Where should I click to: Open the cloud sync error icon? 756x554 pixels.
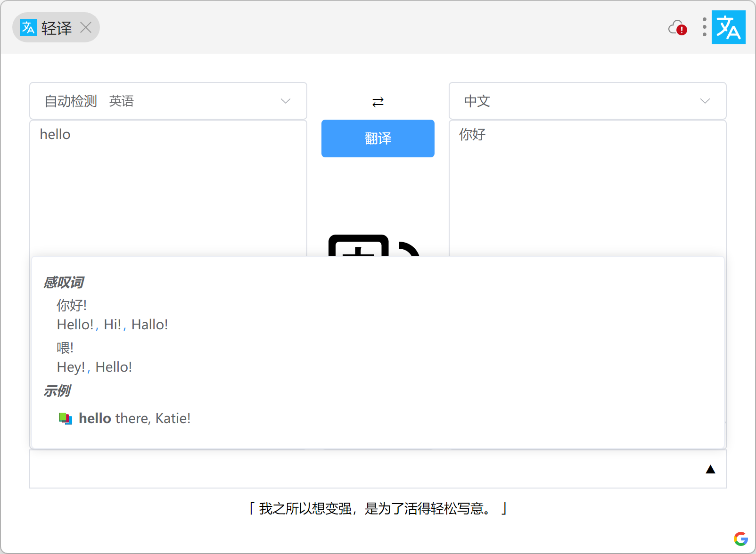click(678, 28)
